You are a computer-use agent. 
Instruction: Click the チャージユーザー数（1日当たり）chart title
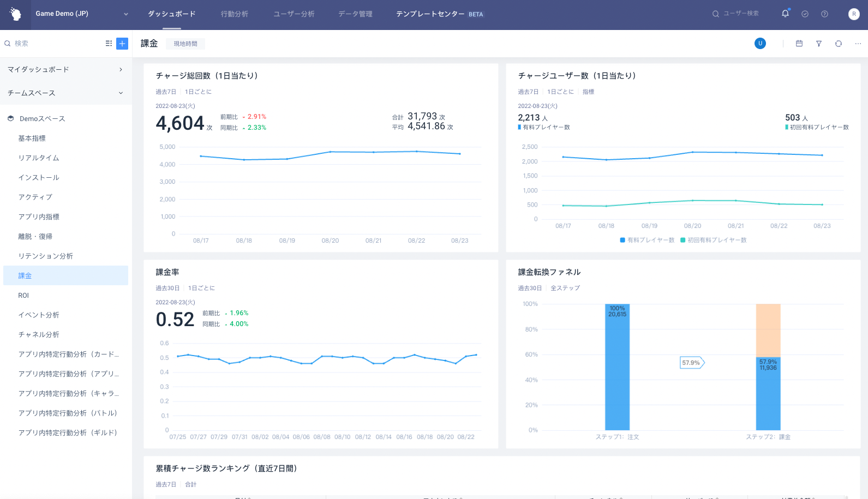[x=577, y=76]
